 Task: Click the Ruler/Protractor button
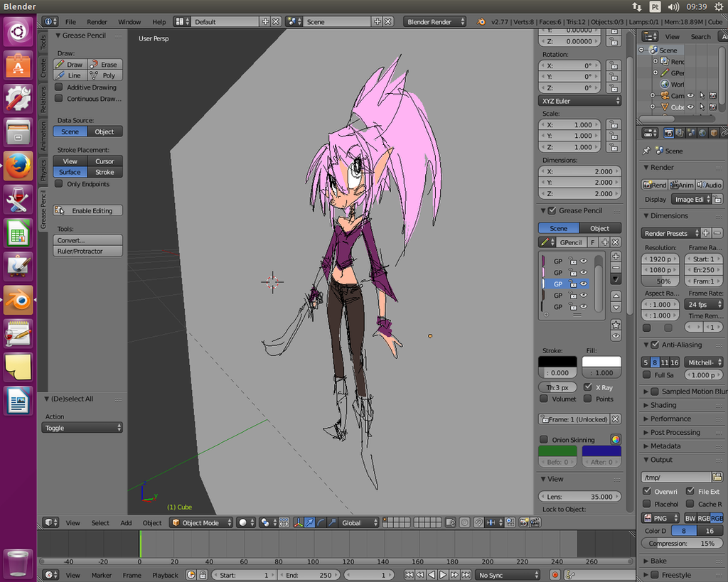click(x=87, y=251)
